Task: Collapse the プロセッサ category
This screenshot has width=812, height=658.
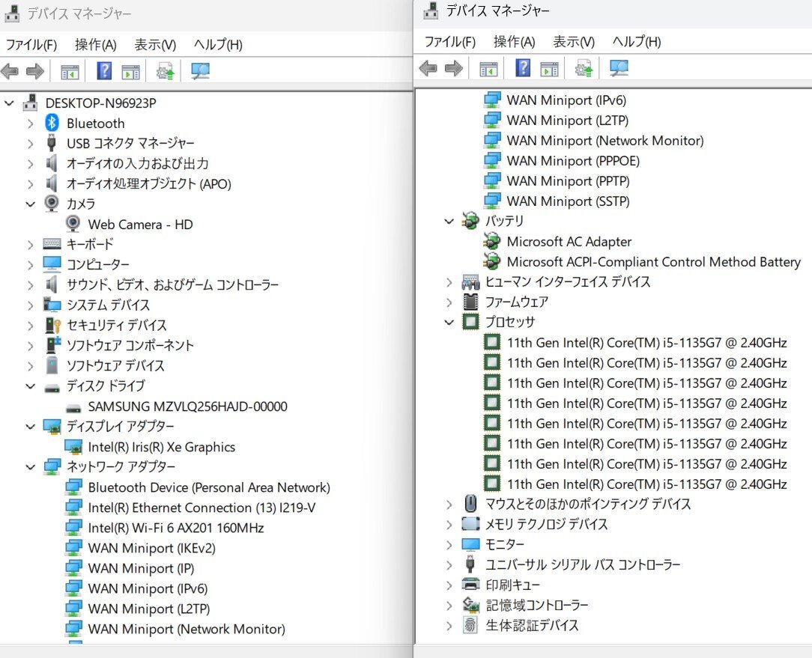Action: (x=449, y=322)
